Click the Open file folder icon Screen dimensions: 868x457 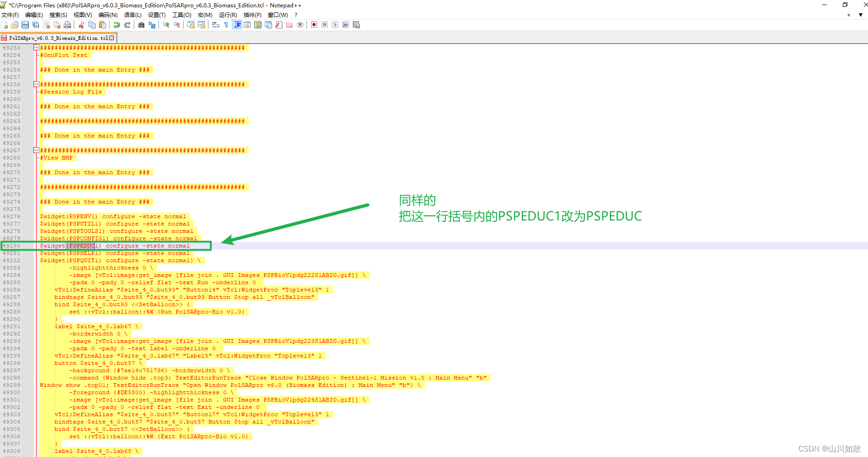pyautogui.click(x=15, y=25)
